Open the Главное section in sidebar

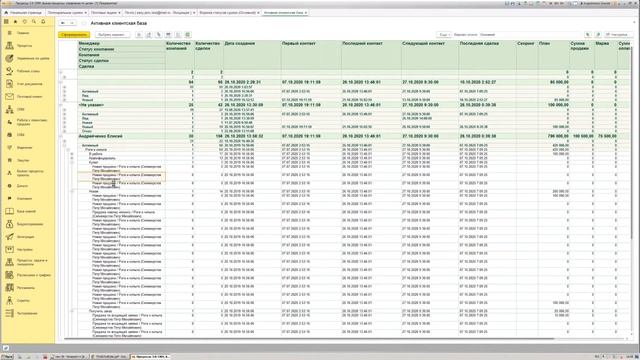coord(27,33)
